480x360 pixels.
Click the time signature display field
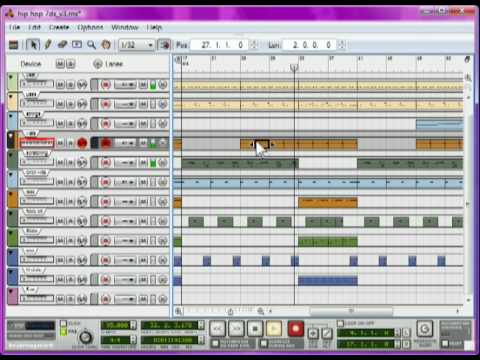[115, 340]
